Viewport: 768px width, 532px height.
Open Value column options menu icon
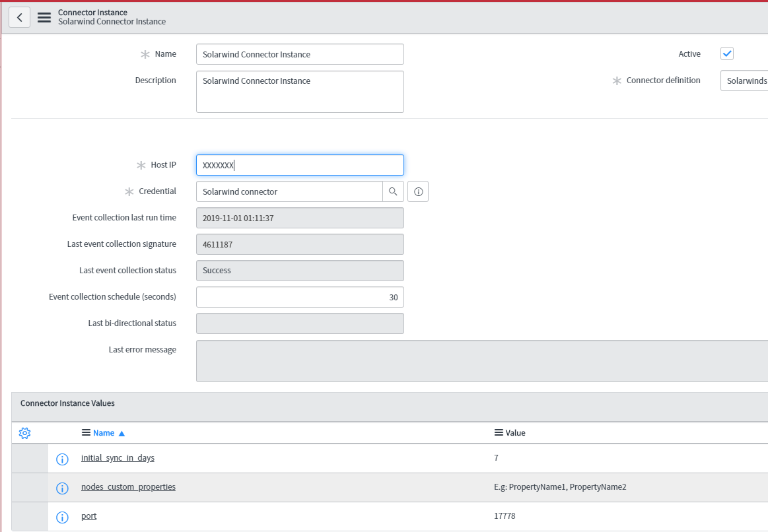(x=499, y=432)
